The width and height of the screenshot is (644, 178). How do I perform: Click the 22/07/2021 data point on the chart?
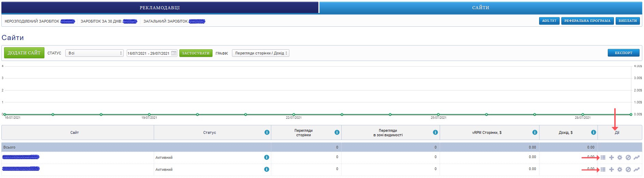point(294,114)
